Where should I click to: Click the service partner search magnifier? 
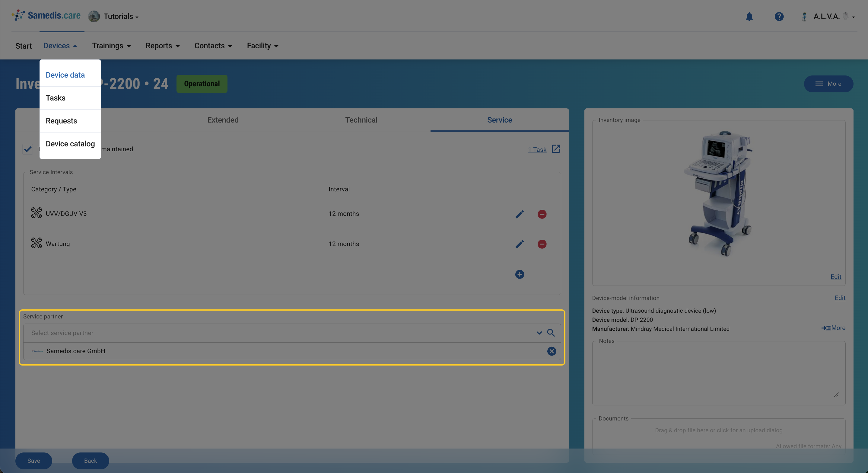551,333
